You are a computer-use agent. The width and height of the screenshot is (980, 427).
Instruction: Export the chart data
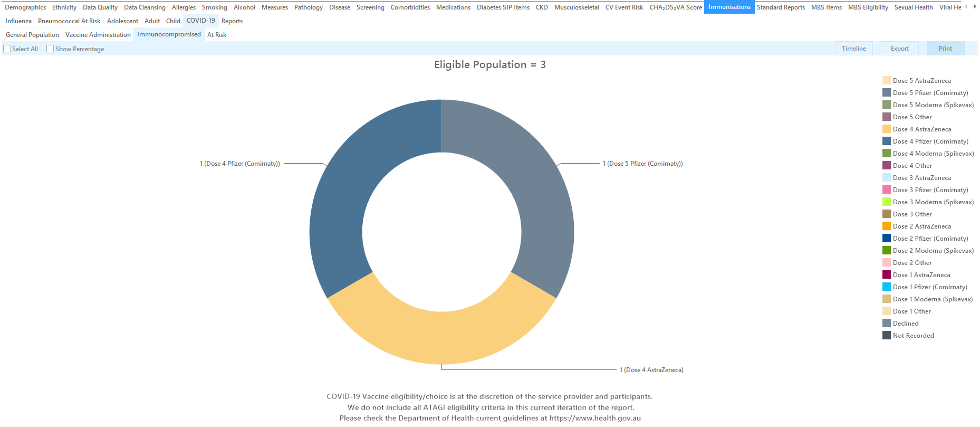tap(899, 49)
